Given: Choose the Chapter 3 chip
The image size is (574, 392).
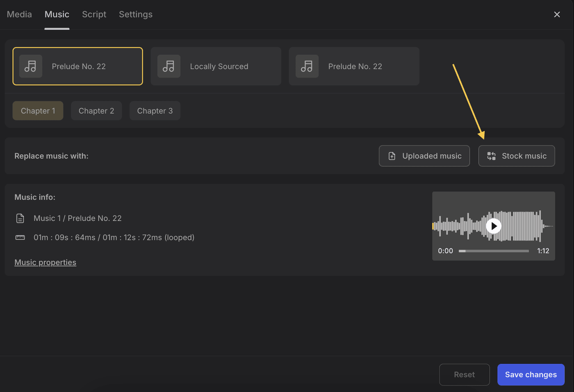Looking at the screenshot, I should point(155,111).
